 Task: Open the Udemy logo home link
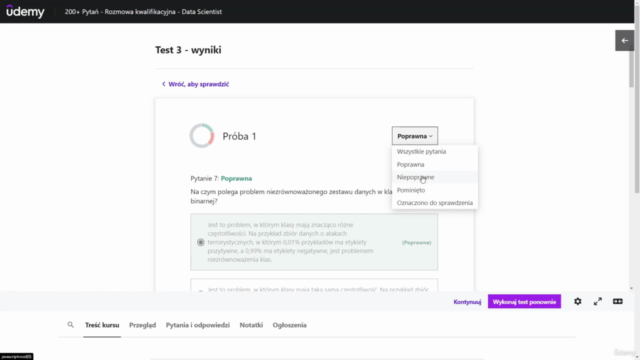click(x=25, y=11)
